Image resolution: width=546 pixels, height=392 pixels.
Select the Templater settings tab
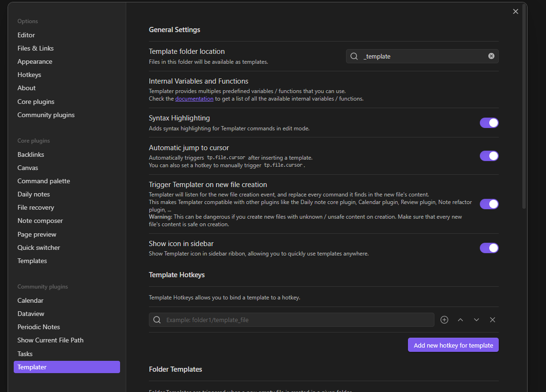pos(67,367)
